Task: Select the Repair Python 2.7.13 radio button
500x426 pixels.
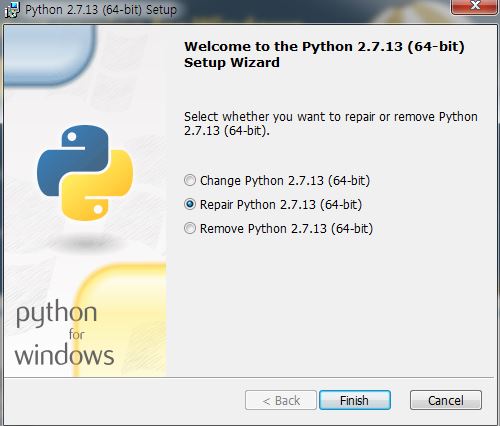Action: click(190, 204)
